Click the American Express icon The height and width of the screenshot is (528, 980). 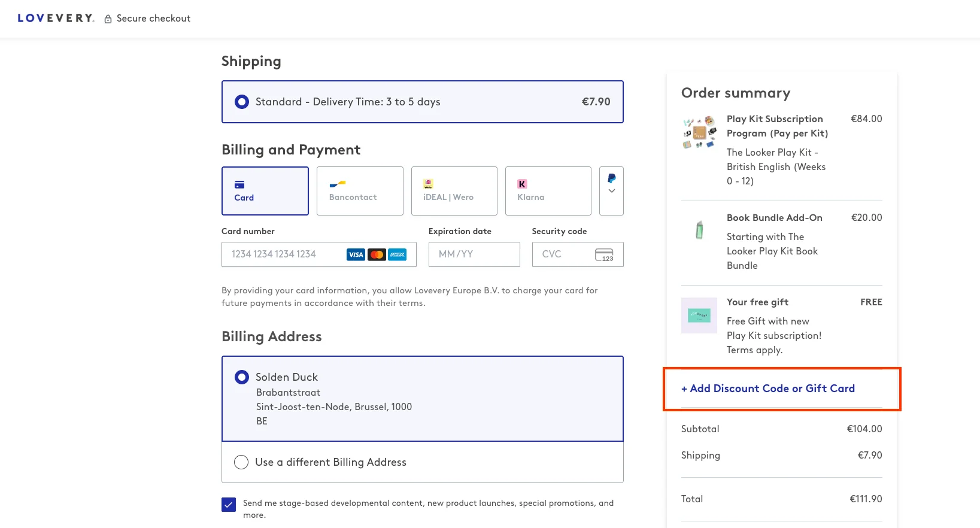tap(397, 254)
